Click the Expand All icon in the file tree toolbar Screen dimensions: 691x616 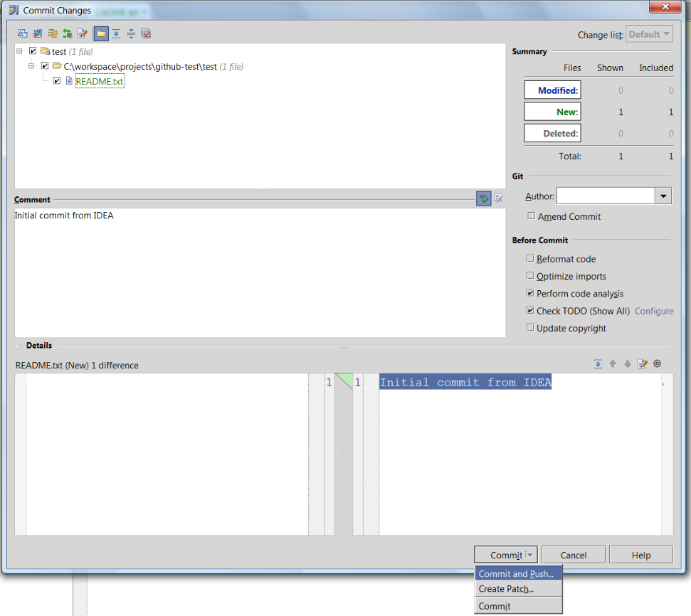point(116,33)
